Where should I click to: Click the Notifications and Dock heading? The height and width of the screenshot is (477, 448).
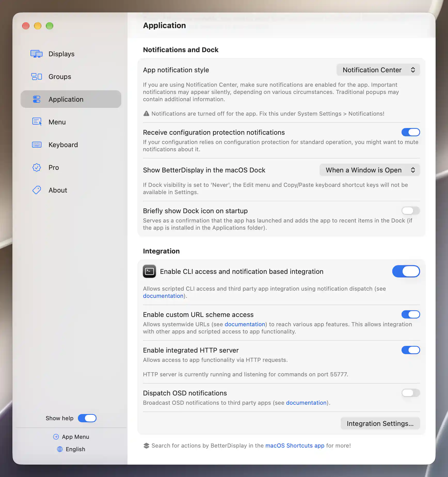[x=181, y=50]
